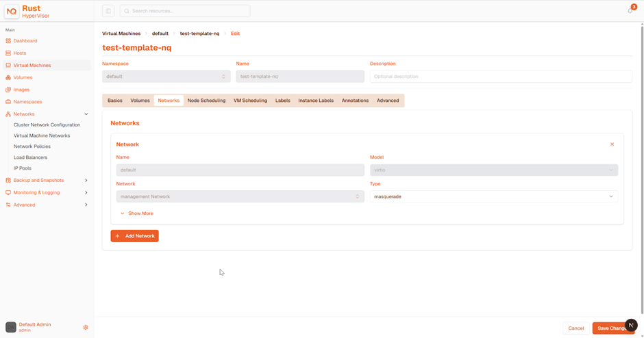Screen dimensions: 644x338
Task: Click the Cancel button
Action: 575,328
